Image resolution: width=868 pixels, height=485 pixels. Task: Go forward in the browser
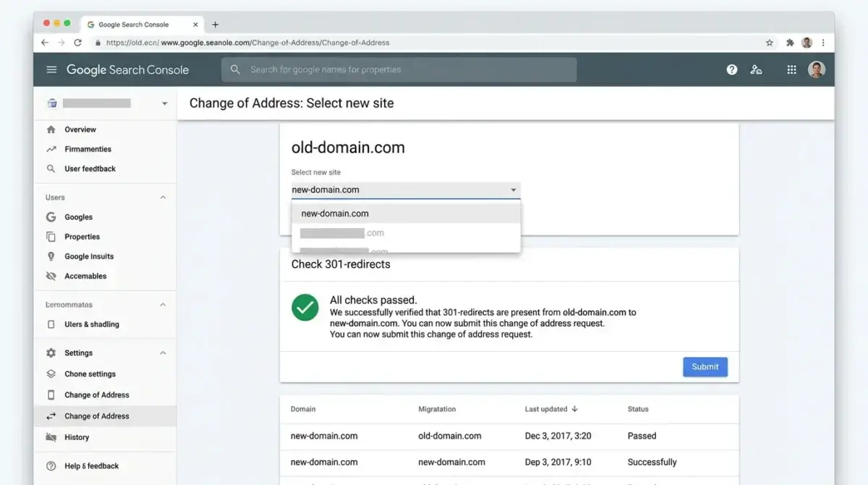point(61,43)
